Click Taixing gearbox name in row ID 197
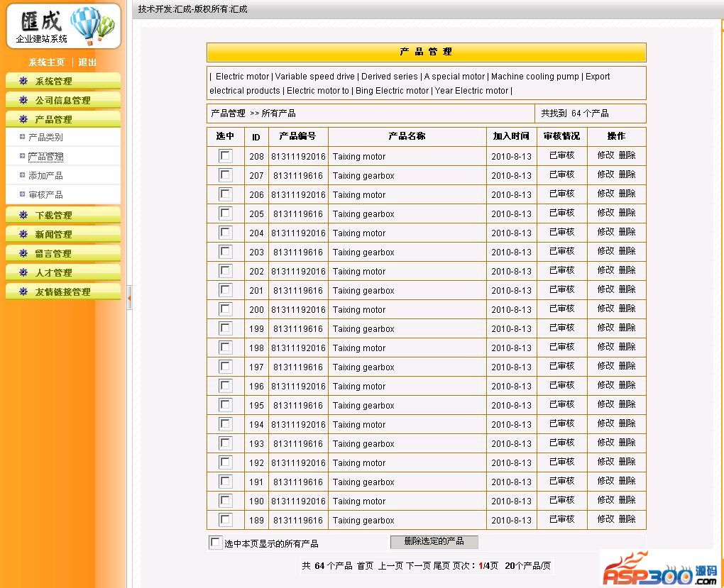This screenshot has width=724, height=588. coord(363,367)
